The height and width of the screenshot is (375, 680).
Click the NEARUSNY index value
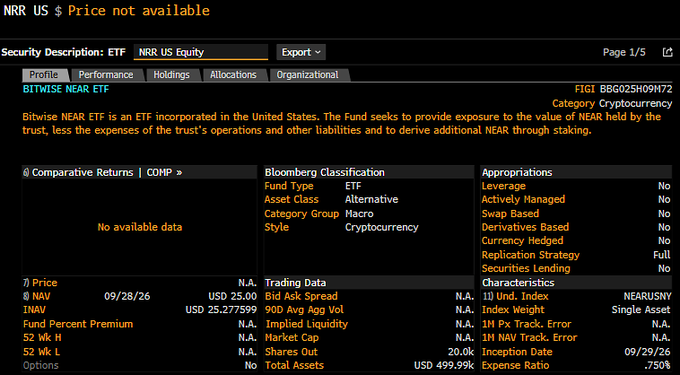[647, 297]
